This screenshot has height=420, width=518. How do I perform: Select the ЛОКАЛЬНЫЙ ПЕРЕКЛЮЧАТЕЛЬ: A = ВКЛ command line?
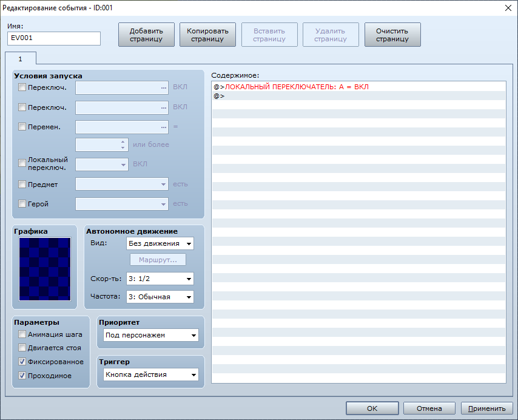click(358, 87)
